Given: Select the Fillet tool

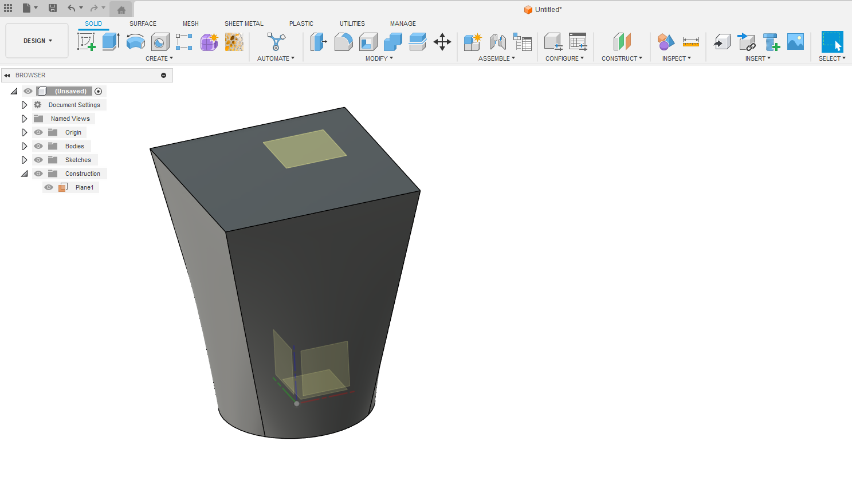Looking at the screenshot, I should pyautogui.click(x=343, y=42).
